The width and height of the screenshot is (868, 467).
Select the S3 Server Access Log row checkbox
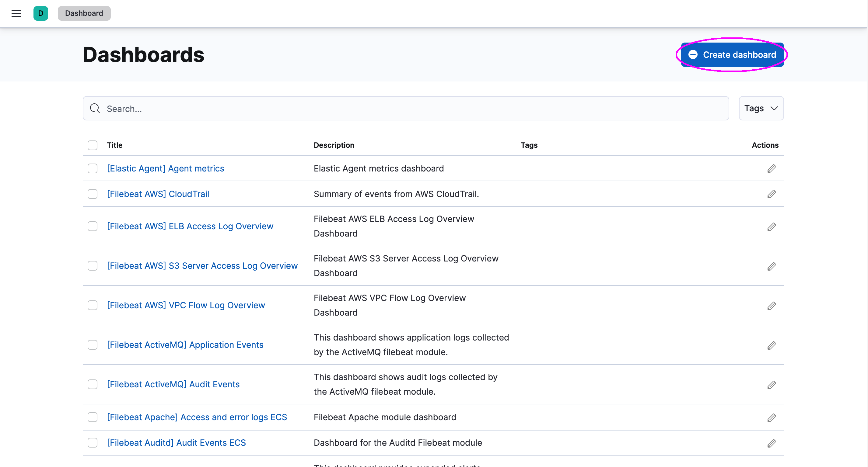tap(92, 266)
